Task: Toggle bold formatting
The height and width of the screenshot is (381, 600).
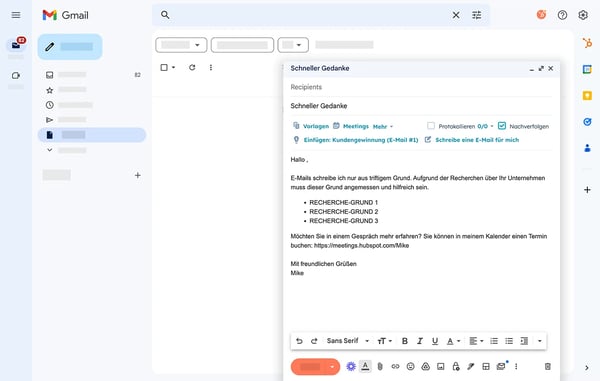Action: point(405,341)
